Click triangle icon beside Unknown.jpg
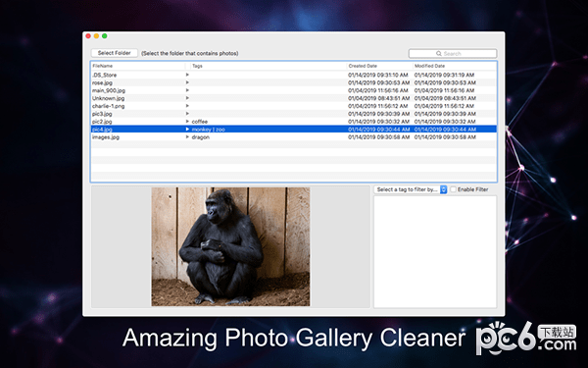The image size is (588, 368). click(x=187, y=98)
